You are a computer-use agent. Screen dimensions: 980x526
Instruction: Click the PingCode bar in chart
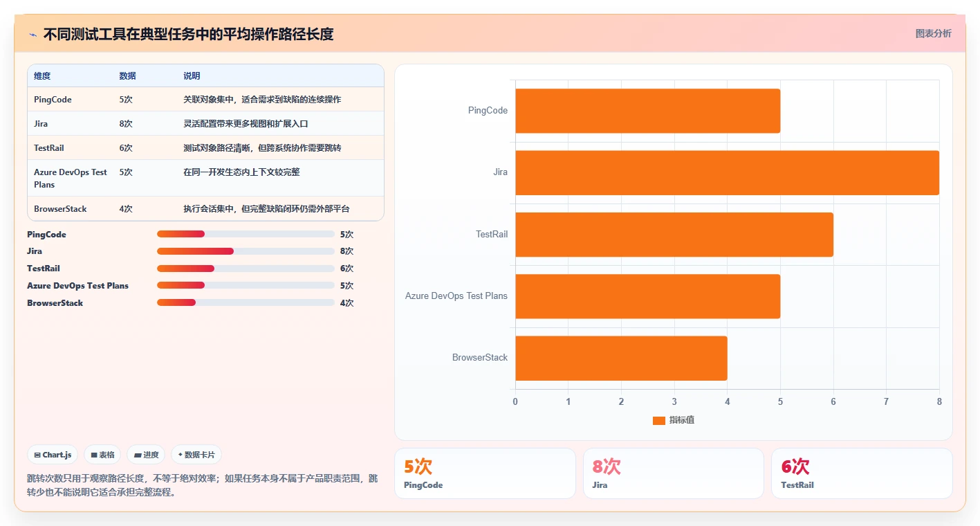(647, 111)
